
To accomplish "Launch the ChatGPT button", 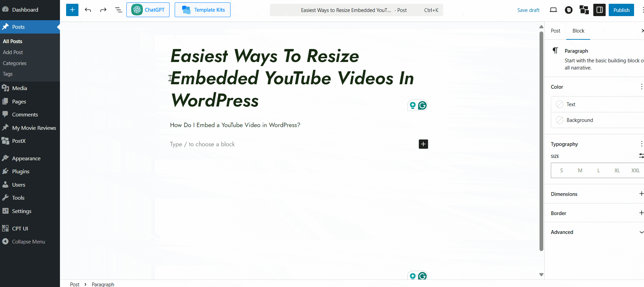I will [x=148, y=10].
